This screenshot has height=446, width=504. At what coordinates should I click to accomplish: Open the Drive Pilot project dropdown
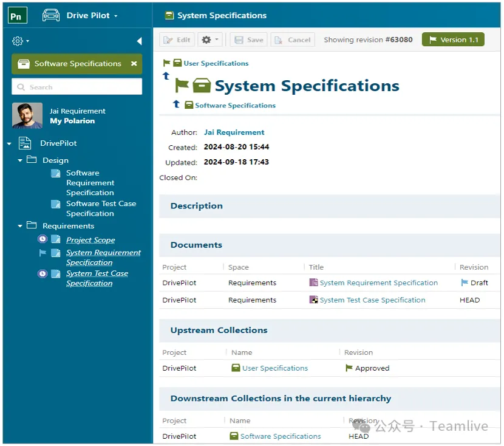(92, 15)
